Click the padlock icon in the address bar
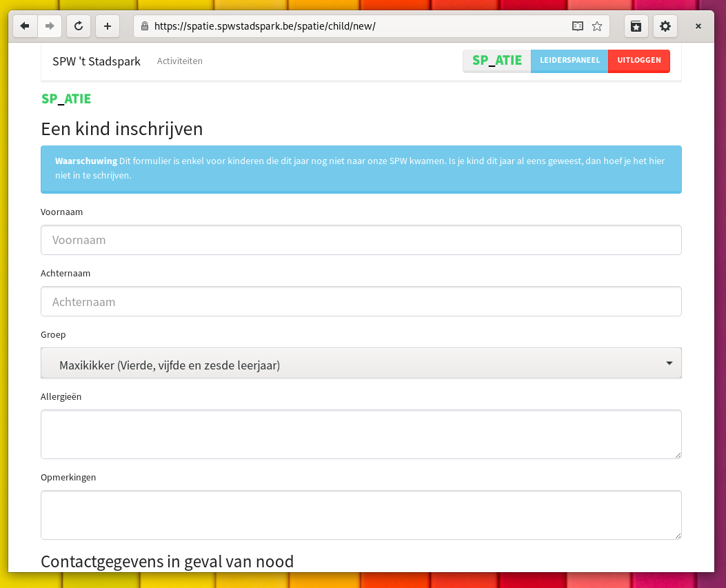726x588 pixels. [x=145, y=26]
